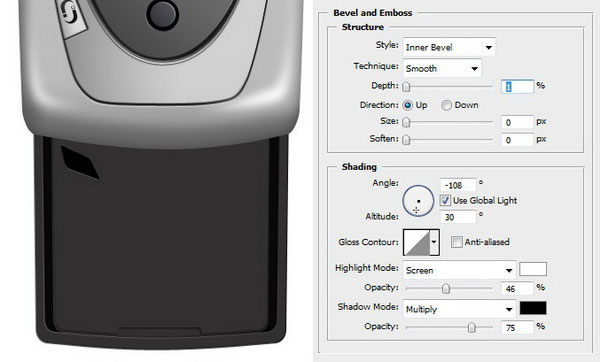Viewport: 600px width, 362px height.
Task: Select the Up direction radio button
Action: pyautogui.click(x=408, y=105)
